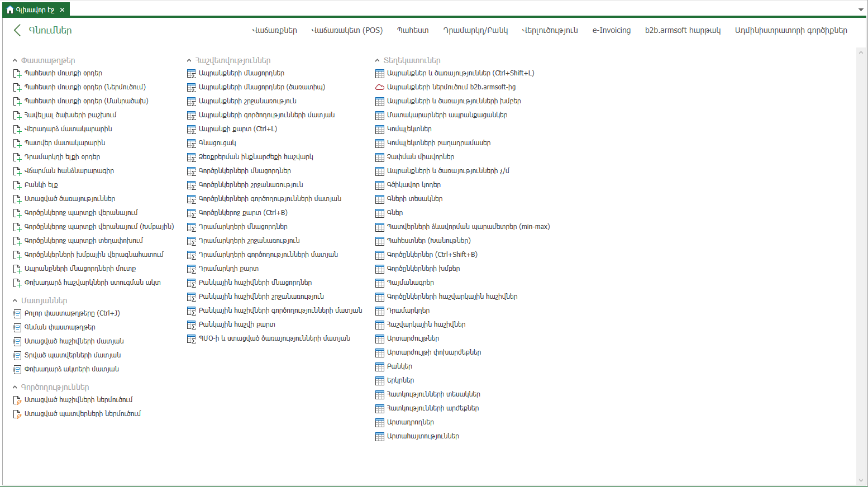Click the home icon on Գլխավոր էջ tab

9,9
